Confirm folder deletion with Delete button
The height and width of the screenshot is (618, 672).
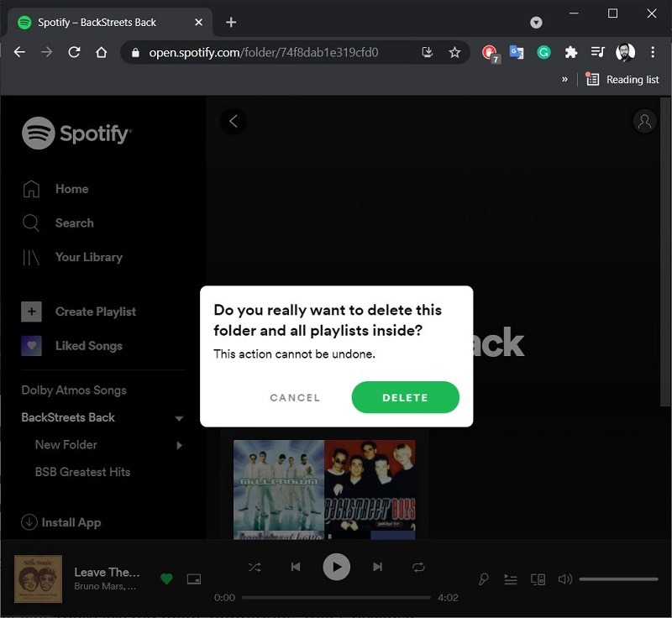[405, 397]
